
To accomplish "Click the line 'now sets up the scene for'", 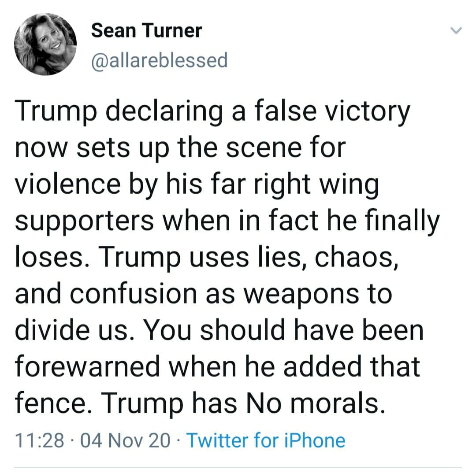I will pyautogui.click(x=179, y=149).
